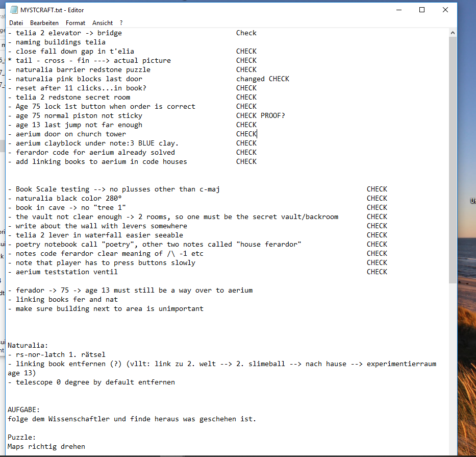Close the MYSTCRAFT.txt Editor window
Image resolution: width=476 pixels, height=457 pixels.
(445, 10)
